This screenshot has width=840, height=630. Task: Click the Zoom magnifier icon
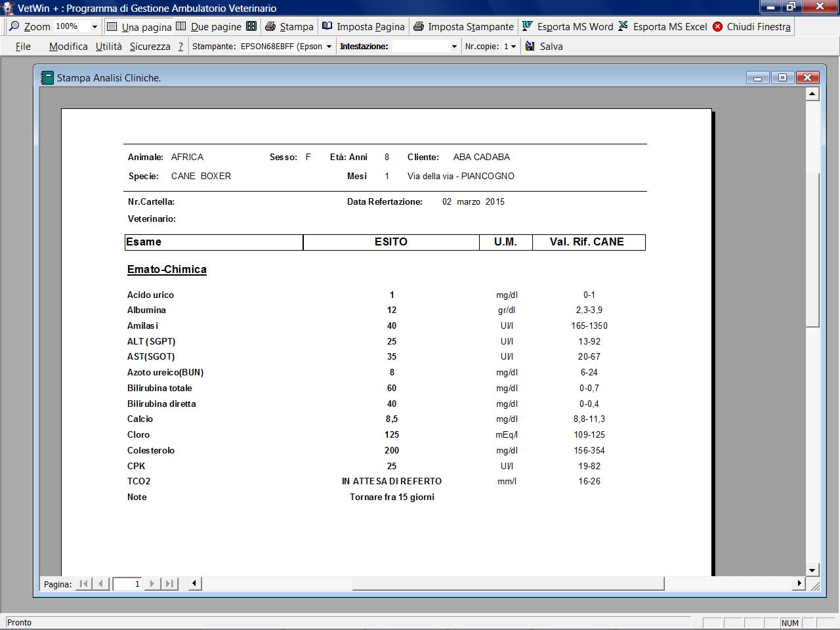(14, 26)
